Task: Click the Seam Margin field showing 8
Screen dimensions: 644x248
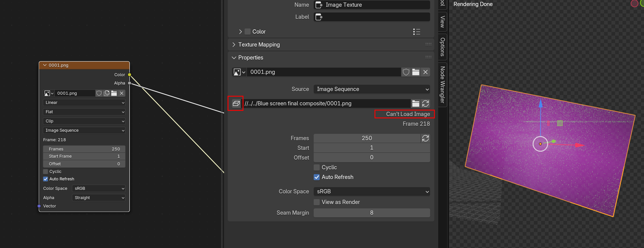Action: tap(372, 213)
